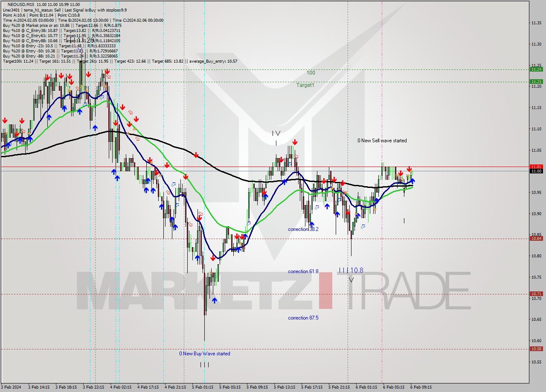This screenshot has width=546, height=392.
Task: Click the '4 Feb 02:15' time label
Action: 121,387
